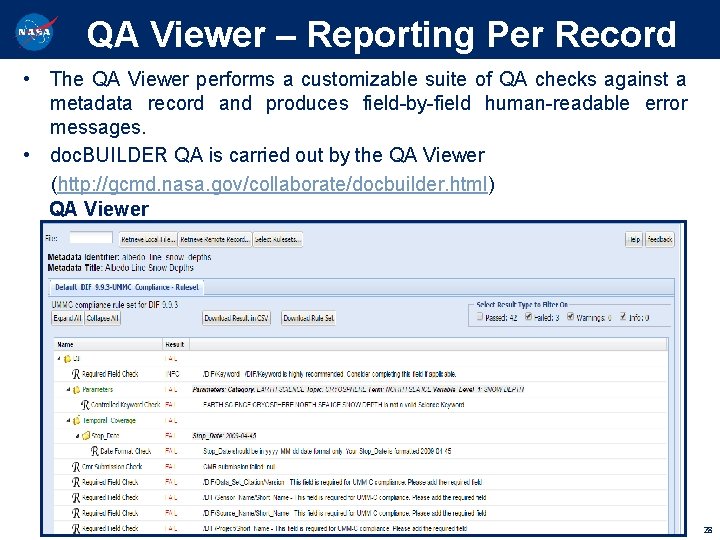Select the Temporal_Coverage tree label
Image resolution: width=720 pixels, height=540 pixels.
[109, 420]
